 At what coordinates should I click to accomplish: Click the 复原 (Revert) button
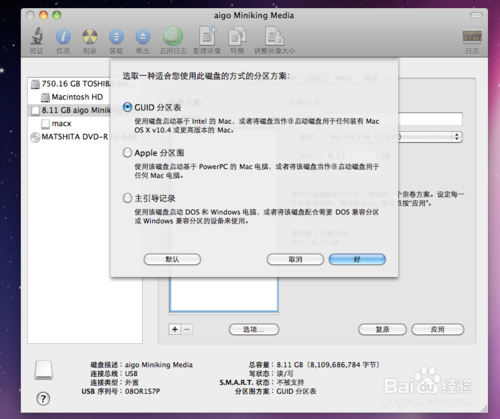382,330
